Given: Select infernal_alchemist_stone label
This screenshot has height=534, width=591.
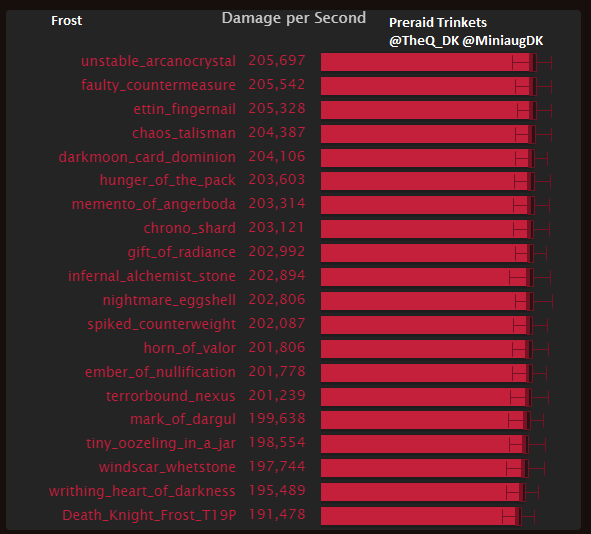Looking at the screenshot, I should click(152, 276).
